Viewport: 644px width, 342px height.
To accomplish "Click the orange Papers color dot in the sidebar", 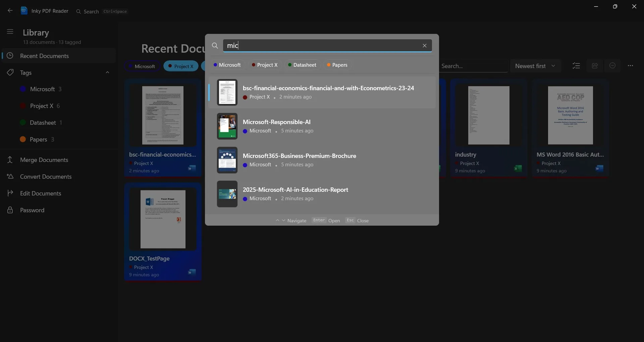I will pyautogui.click(x=23, y=139).
